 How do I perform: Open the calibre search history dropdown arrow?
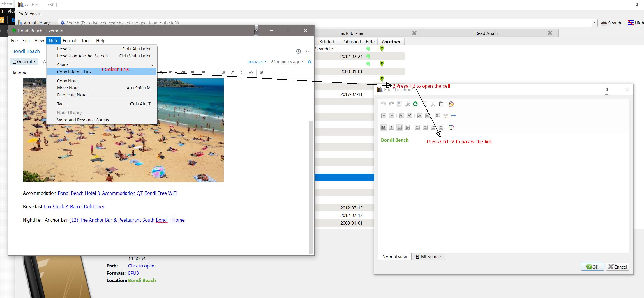[594, 23]
